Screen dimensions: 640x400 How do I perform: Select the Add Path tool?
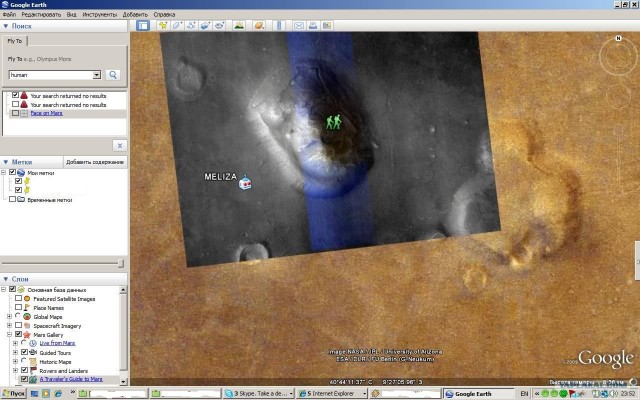(x=191, y=26)
